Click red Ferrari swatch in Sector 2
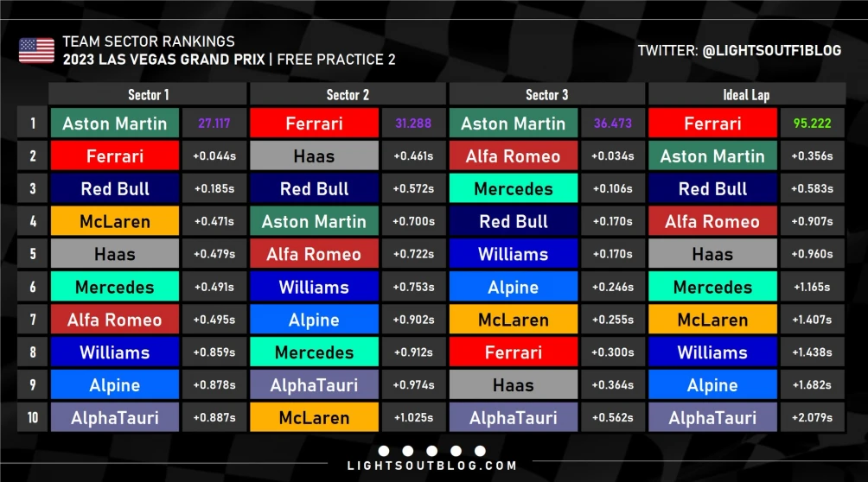This screenshot has height=482, width=868. (x=314, y=123)
